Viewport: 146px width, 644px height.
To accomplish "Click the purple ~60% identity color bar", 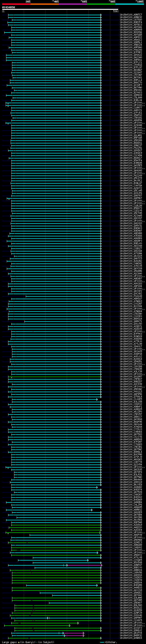I will click(73, 4).
